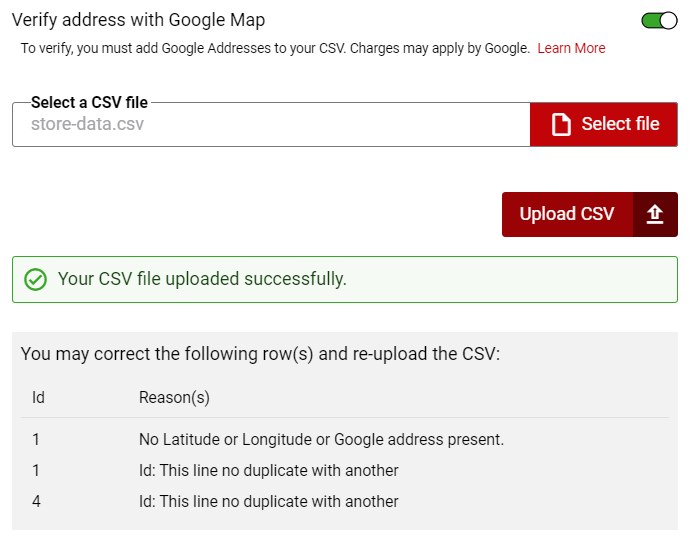Click the document icon in Select file

(561, 124)
